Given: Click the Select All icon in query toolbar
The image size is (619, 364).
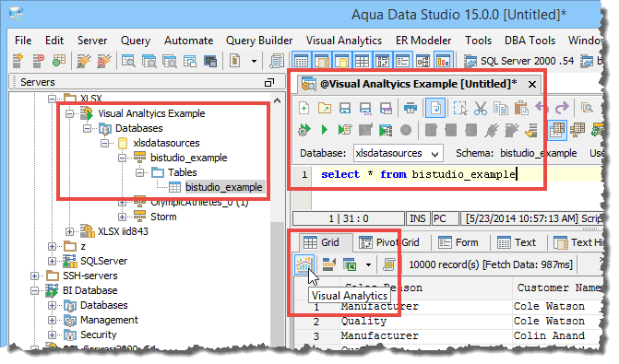Looking at the screenshot, I should [460, 108].
